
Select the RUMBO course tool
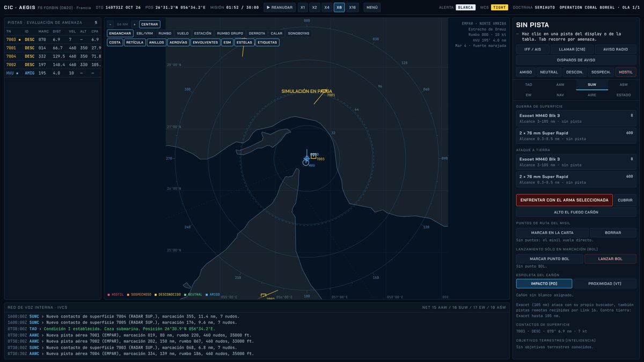point(165,33)
